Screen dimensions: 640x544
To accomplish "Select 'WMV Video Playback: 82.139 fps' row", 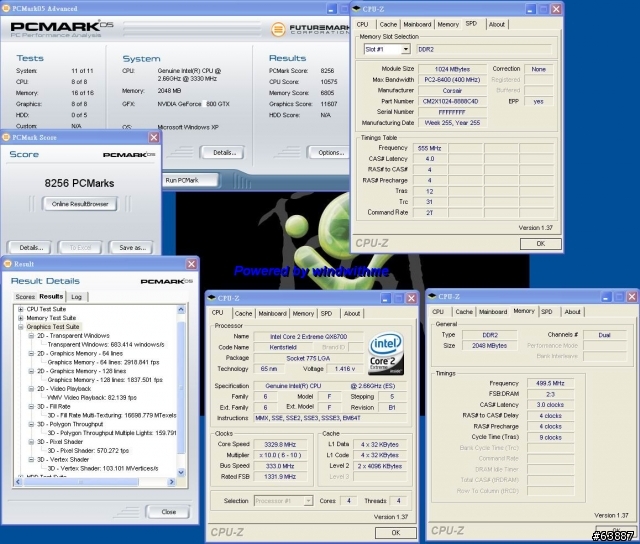I will pos(92,397).
